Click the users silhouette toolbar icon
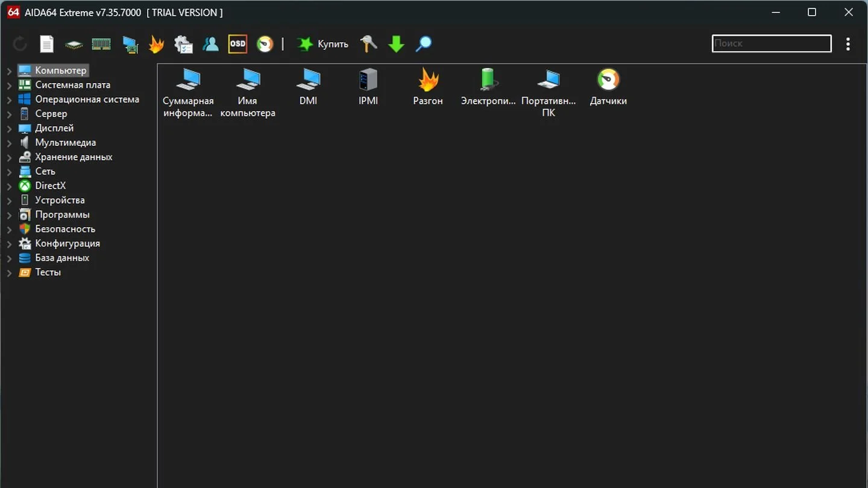This screenshot has height=488, width=868. pos(210,44)
